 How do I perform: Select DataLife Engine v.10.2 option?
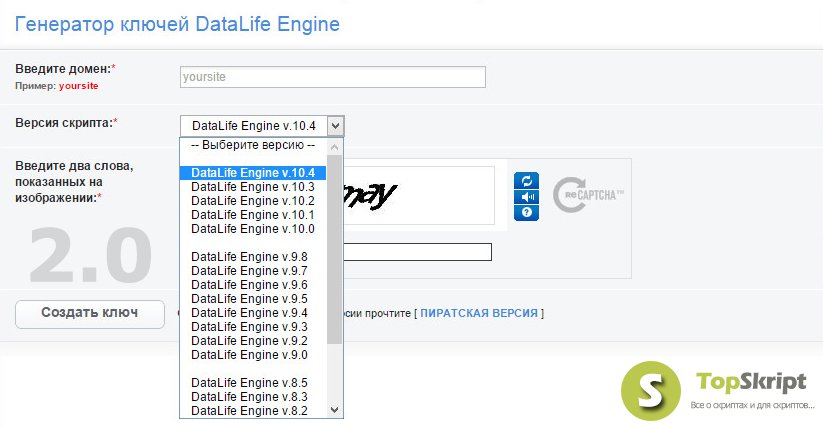[x=253, y=201]
